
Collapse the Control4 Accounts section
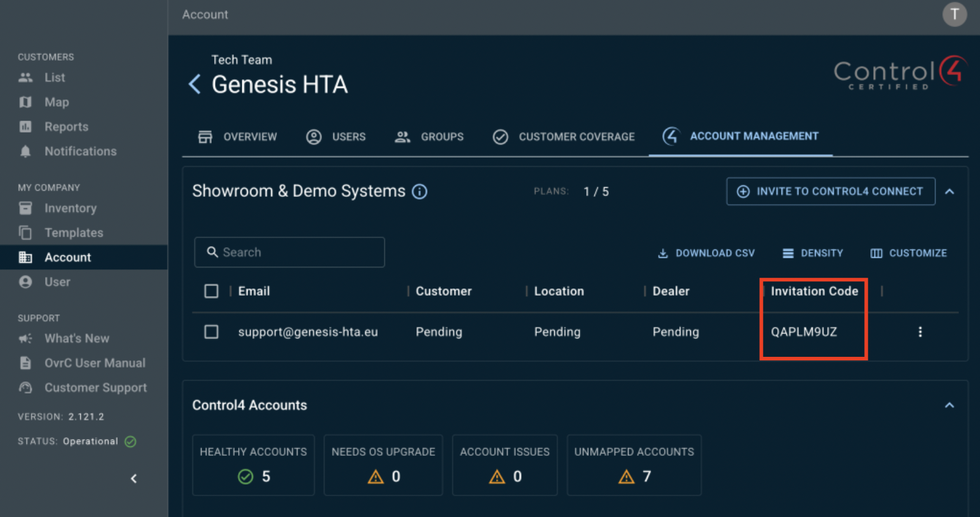[949, 405]
